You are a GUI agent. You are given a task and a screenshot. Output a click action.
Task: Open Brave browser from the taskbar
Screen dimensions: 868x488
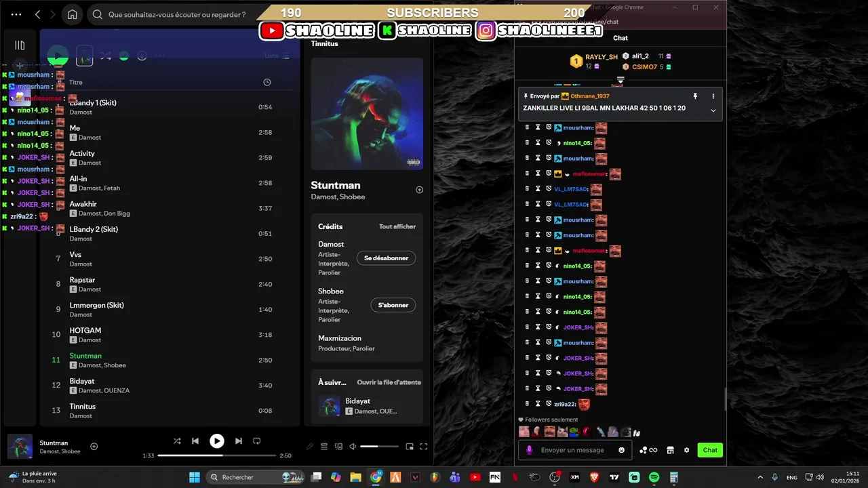[x=595, y=477]
